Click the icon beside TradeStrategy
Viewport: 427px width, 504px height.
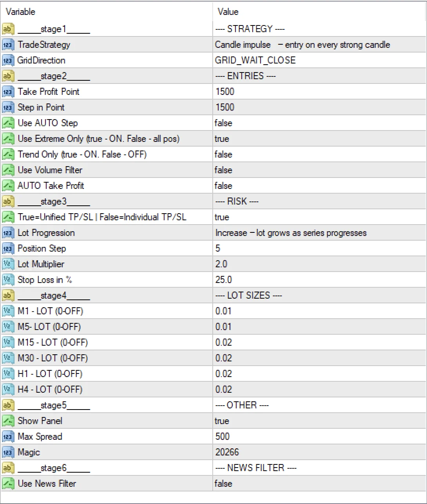pyautogui.click(x=8, y=45)
